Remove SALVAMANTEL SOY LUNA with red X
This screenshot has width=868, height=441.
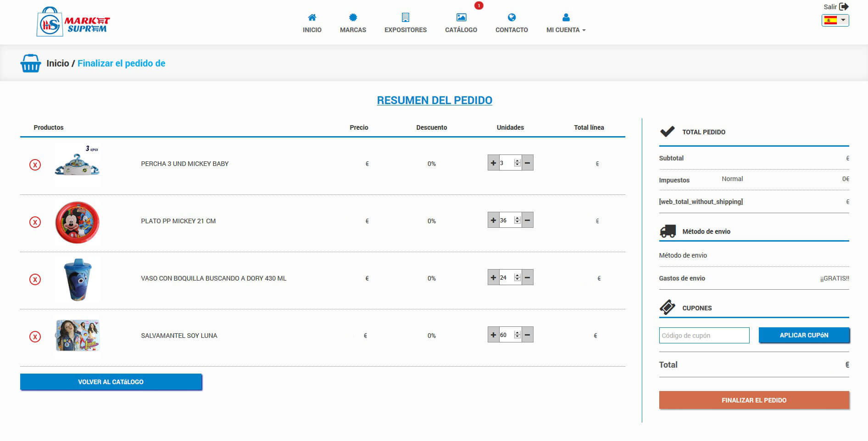(35, 336)
